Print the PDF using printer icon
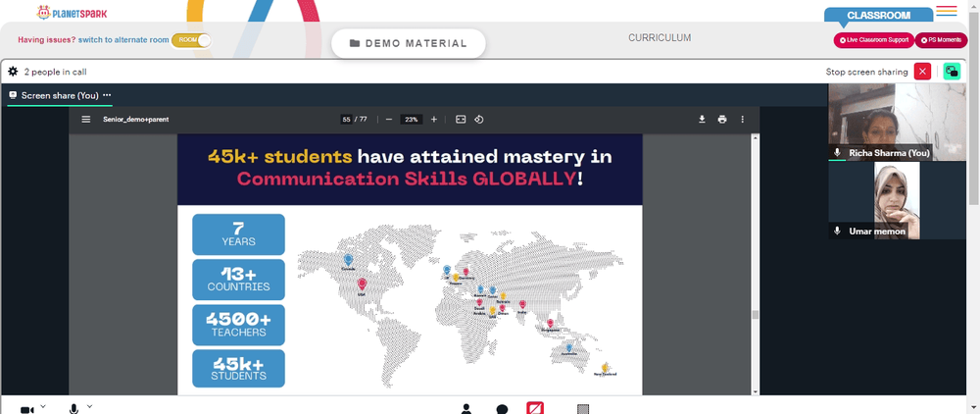Viewport: 980px width, 414px height. click(x=722, y=120)
